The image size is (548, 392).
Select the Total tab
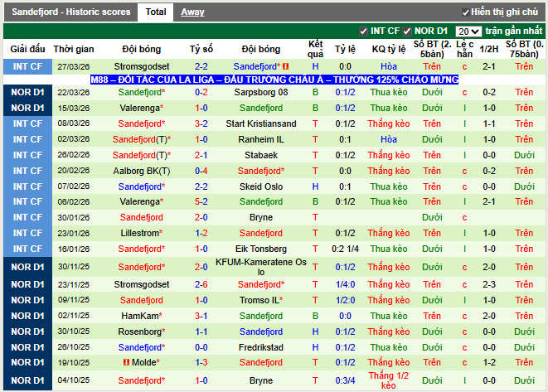(155, 12)
